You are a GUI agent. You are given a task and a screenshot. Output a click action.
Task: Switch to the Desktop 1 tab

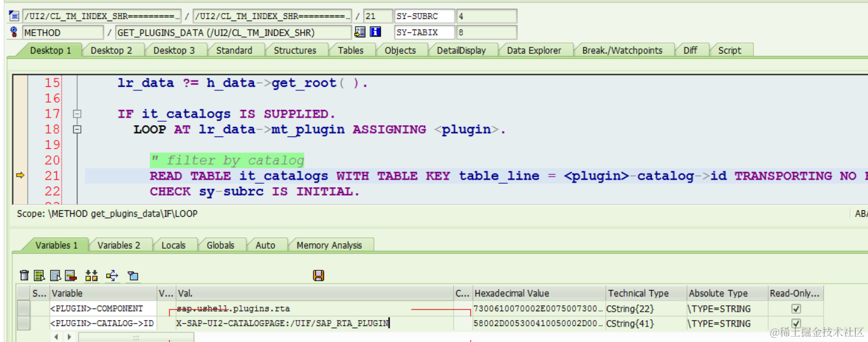51,50
